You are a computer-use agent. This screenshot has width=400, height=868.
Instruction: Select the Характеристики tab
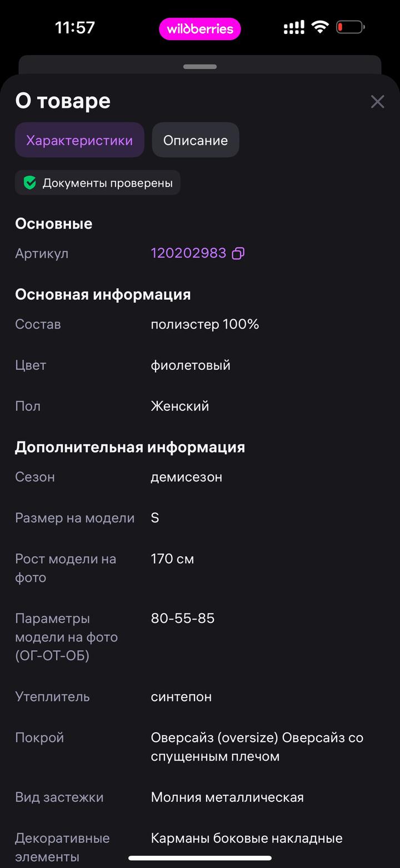point(79,140)
